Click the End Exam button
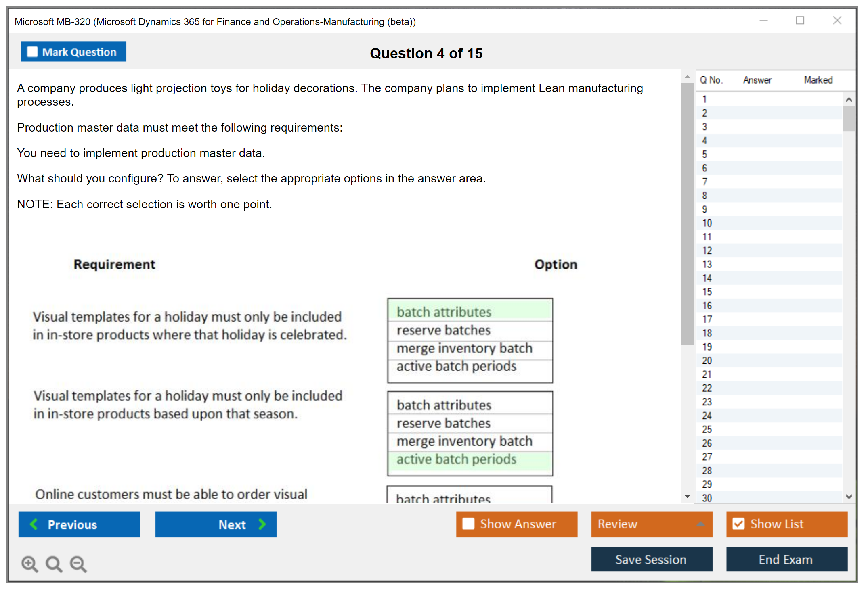Screen dimensions: 868x593 pos(786,559)
